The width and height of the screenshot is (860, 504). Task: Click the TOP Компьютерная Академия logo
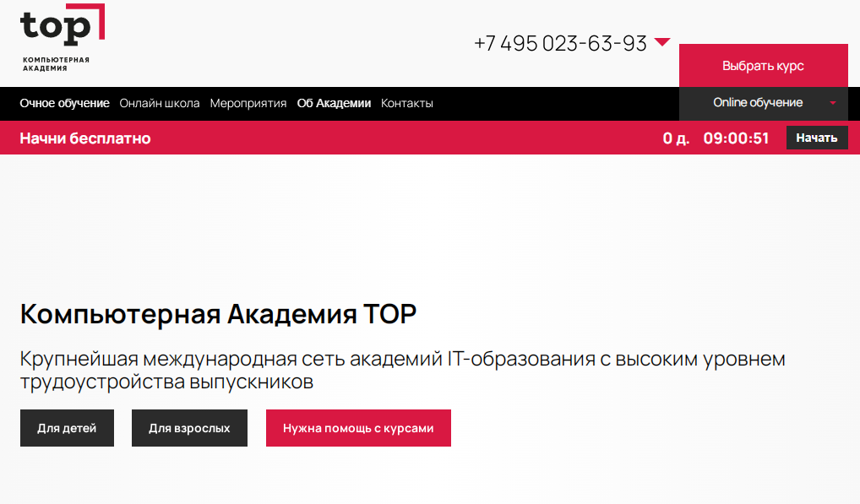point(62,38)
